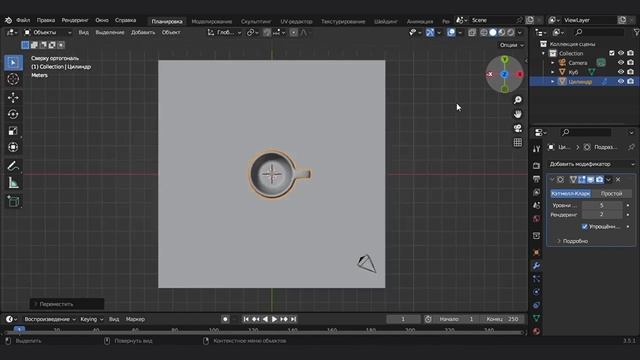The height and width of the screenshot is (360, 640).
Task: Select the Катмулл-Кларк subdivision type
Action: click(570, 193)
